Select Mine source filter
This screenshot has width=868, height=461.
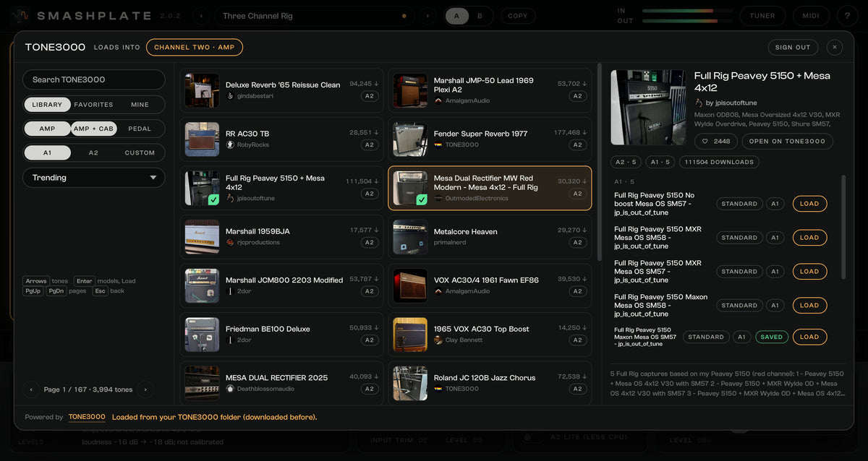tap(140, 105)
